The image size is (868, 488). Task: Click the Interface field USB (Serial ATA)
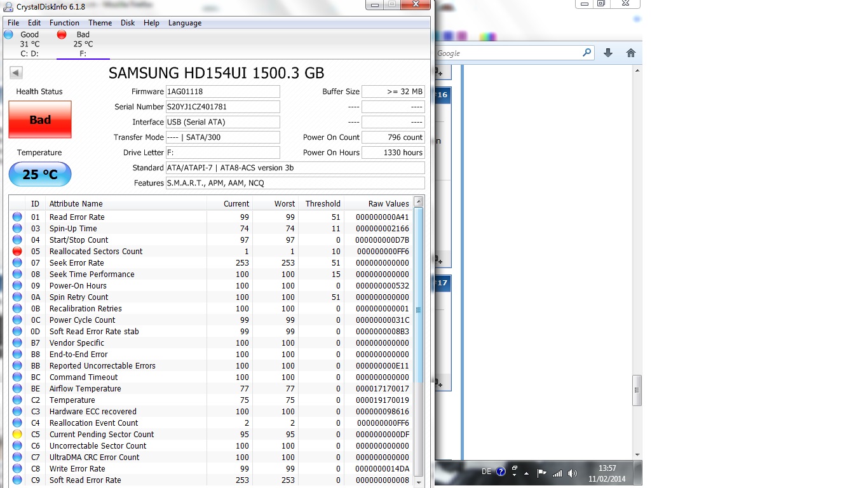pos(222,122)
